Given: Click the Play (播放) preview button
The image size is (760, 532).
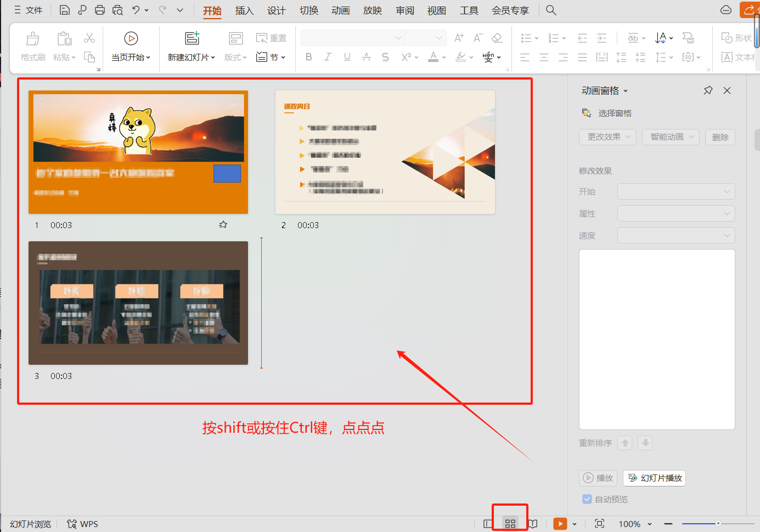Looking at the screenshot, I should pyautogui.click(x=598, y=478).
